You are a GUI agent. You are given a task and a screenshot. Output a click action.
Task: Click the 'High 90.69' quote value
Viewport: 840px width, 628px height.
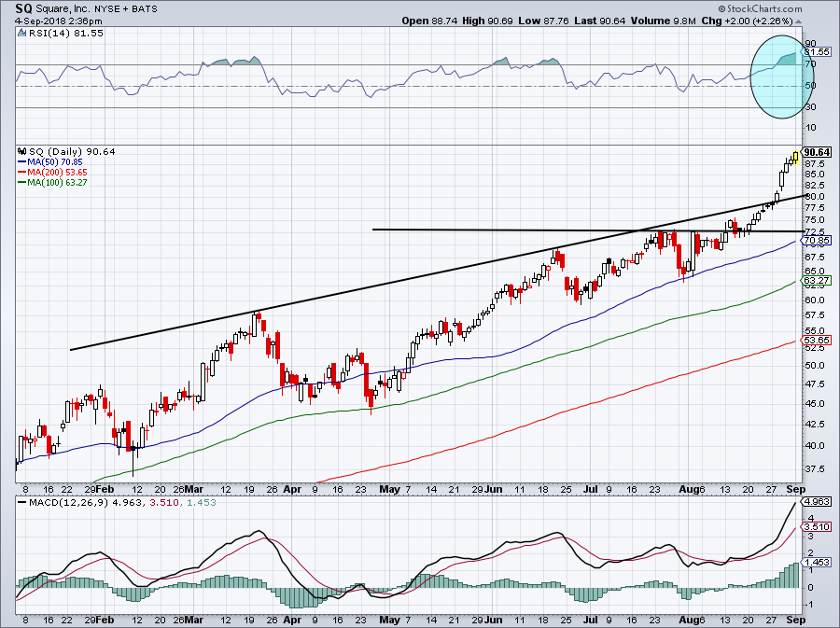coord(487,21)
